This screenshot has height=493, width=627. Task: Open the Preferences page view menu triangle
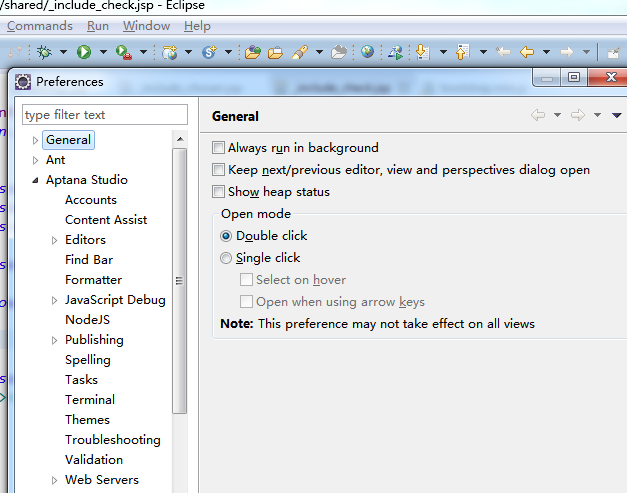pyautogui.click(x=617, y=115)
